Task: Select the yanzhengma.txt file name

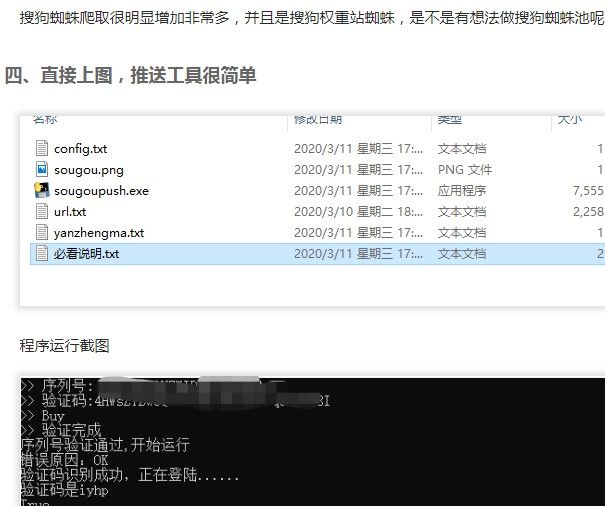Action: point(99,233)
